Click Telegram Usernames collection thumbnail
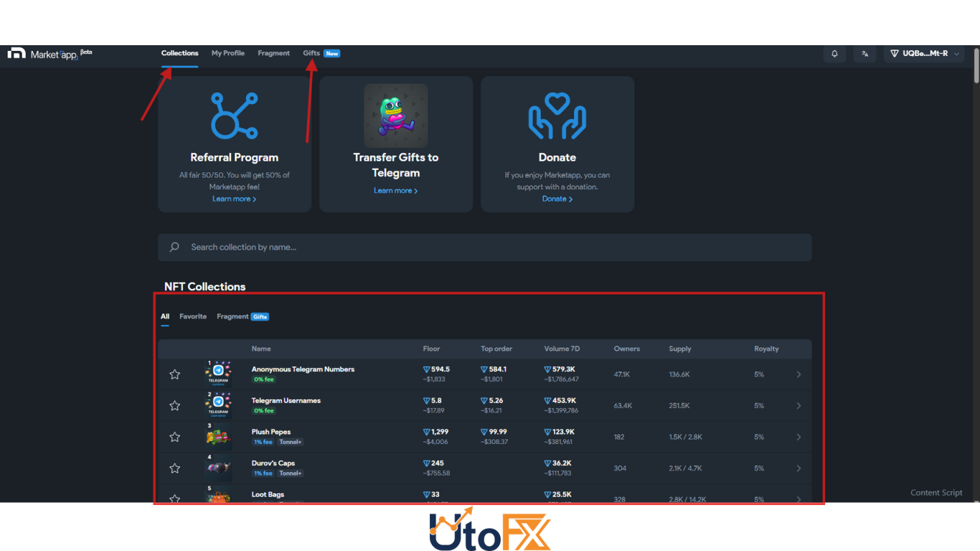This screenshot has height=551, width=980. click(x=218, y=406)
